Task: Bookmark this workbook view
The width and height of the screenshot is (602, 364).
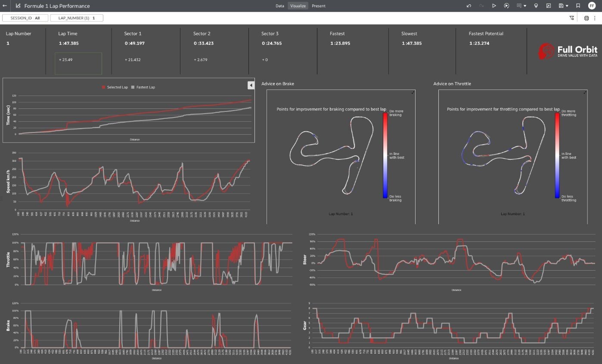Action: click(577, 6)
